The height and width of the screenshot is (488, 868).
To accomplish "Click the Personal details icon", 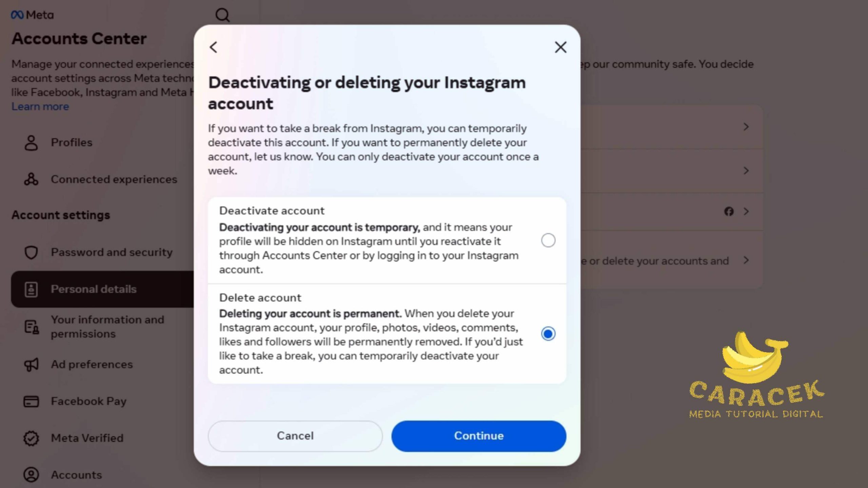I will [31, 288].
